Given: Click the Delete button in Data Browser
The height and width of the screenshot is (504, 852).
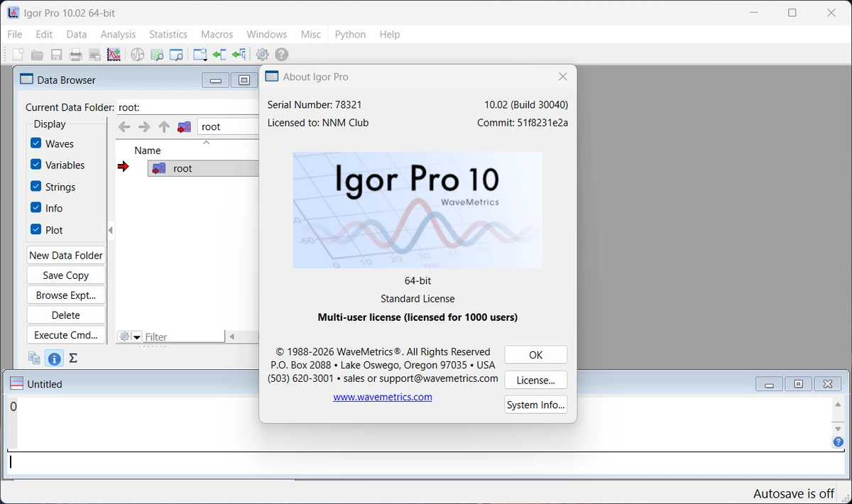Looking at the screenshot, I should click(x=66, y=315).
